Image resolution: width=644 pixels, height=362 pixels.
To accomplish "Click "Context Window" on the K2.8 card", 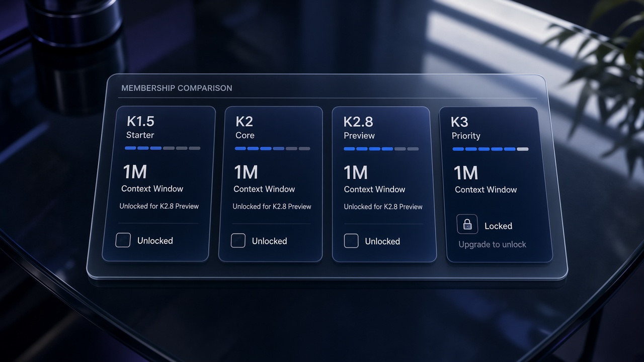I will click(x=374, y=190).
